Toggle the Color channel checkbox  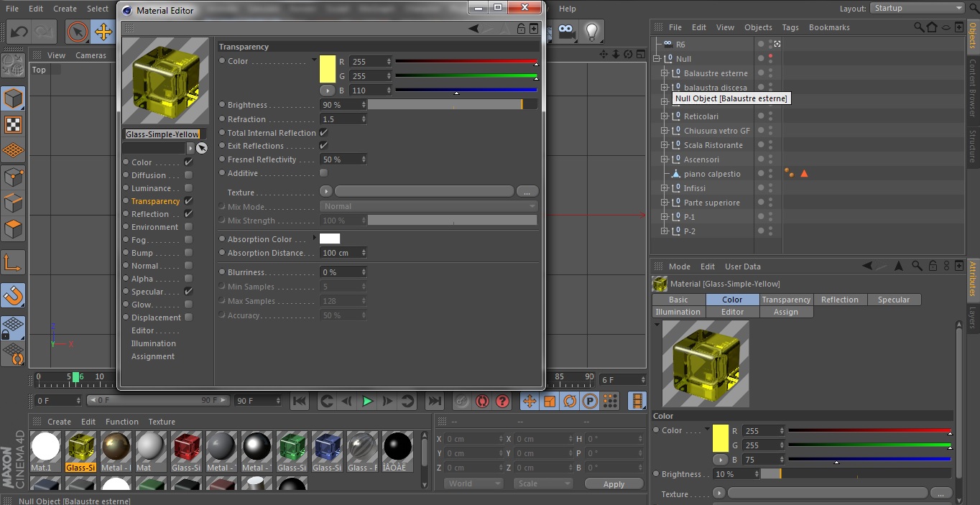click(188, 162)
